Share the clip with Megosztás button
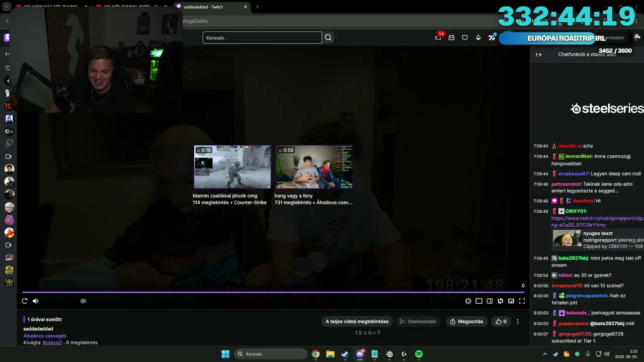Viewport: 644px width, 362px height. [467, 322]
